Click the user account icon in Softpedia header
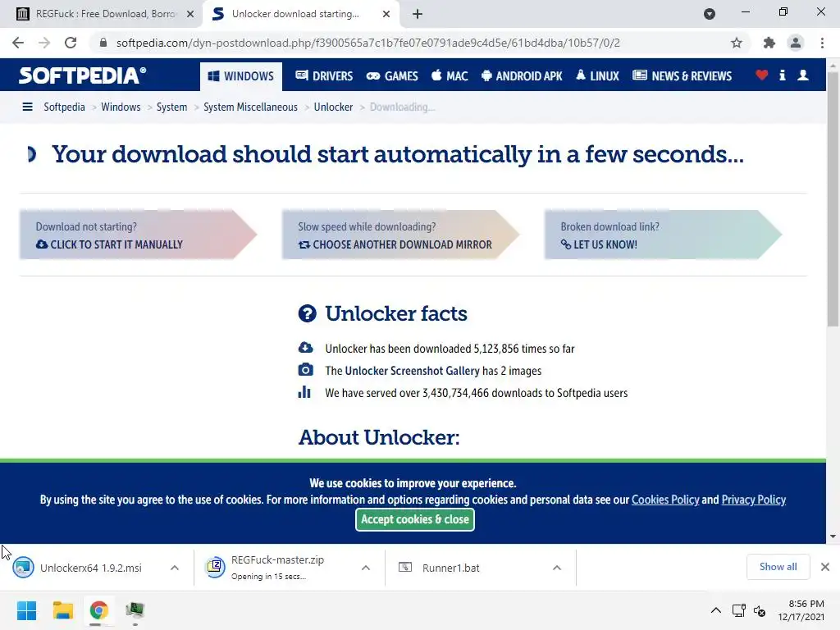Viewport: 840px width, 630px height. (x=803, y=75)
